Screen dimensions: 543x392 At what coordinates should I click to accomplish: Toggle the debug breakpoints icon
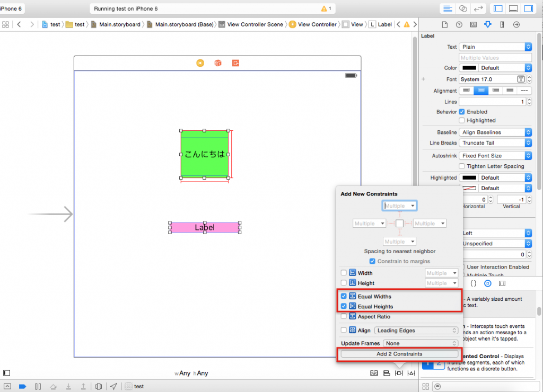click(22, 386)
